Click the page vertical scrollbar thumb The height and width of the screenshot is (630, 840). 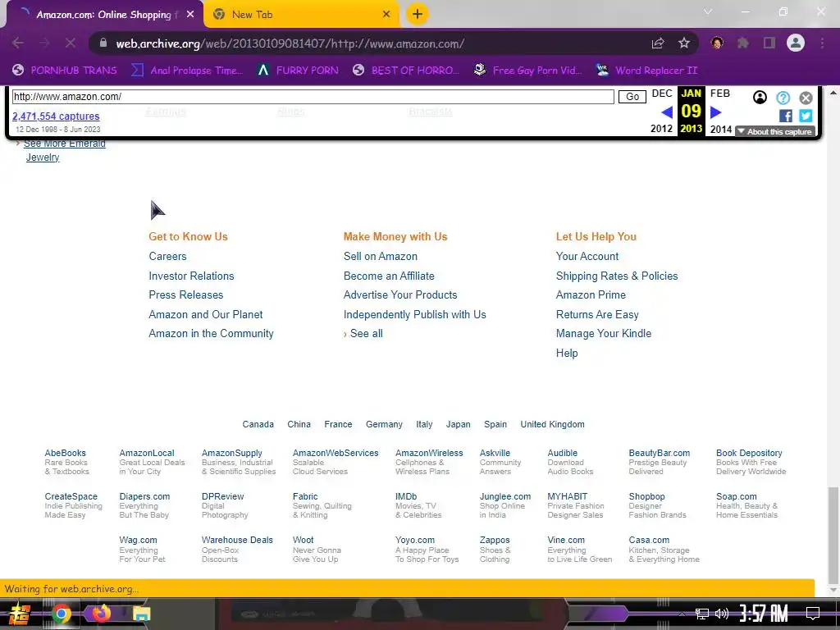pos(833,534)
